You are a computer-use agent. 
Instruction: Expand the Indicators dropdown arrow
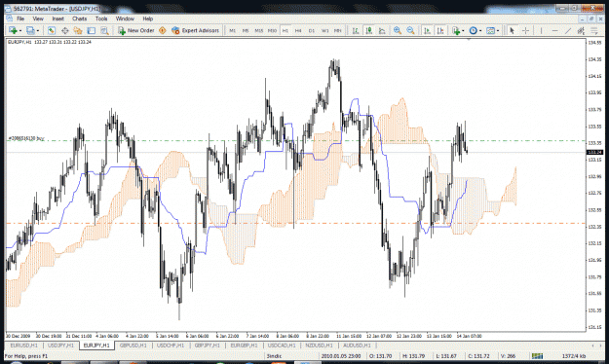click(463, 30)
